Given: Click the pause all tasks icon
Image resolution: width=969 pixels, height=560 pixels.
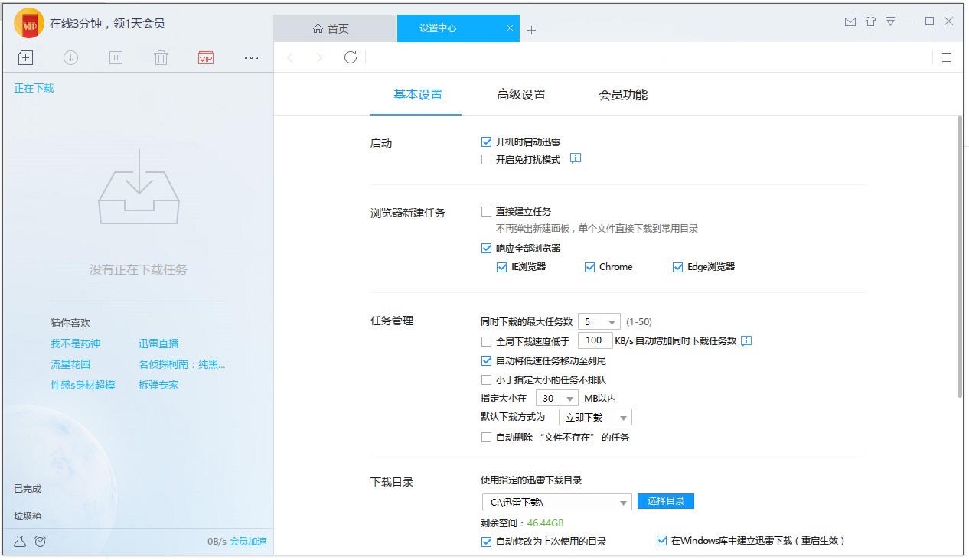Looking at the screenshot, I should click(x=116, y=57).
